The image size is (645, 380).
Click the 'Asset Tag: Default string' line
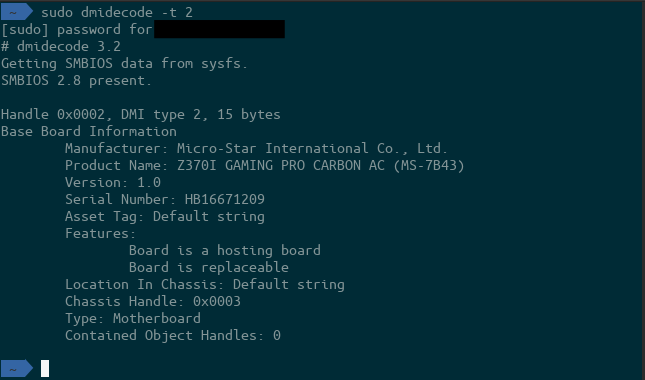[165, 217]
